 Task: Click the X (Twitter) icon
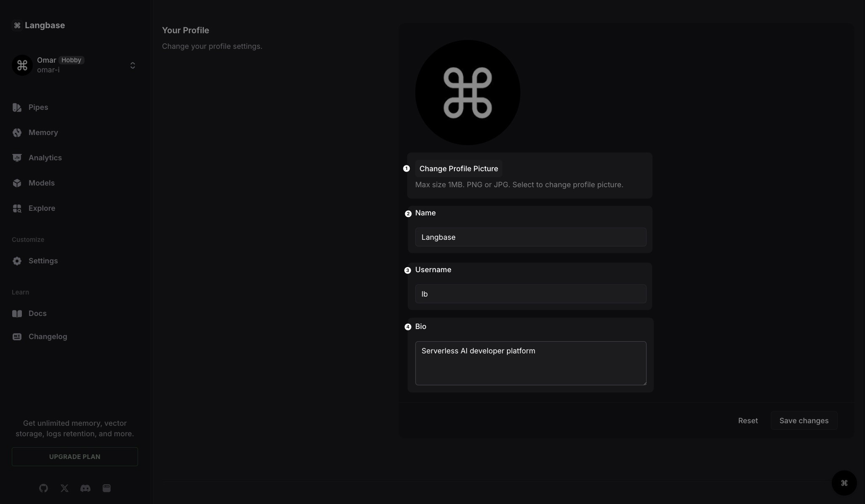pyautogui.click(x=64, y=488)
